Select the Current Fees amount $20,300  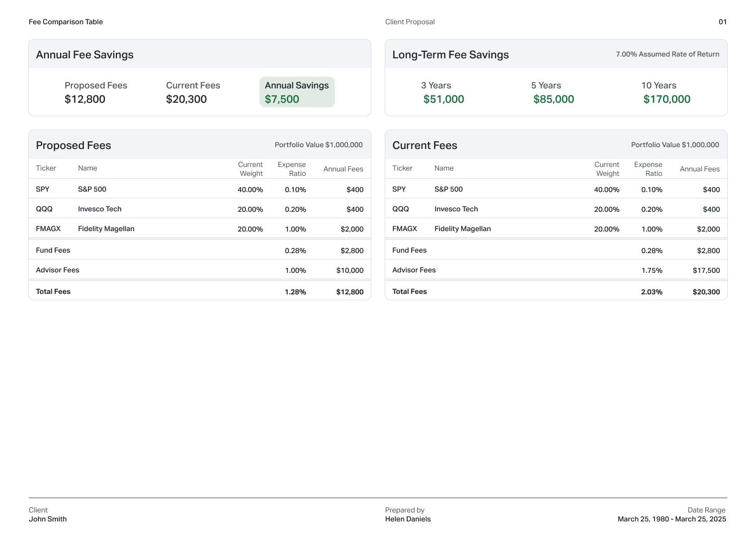186,99
